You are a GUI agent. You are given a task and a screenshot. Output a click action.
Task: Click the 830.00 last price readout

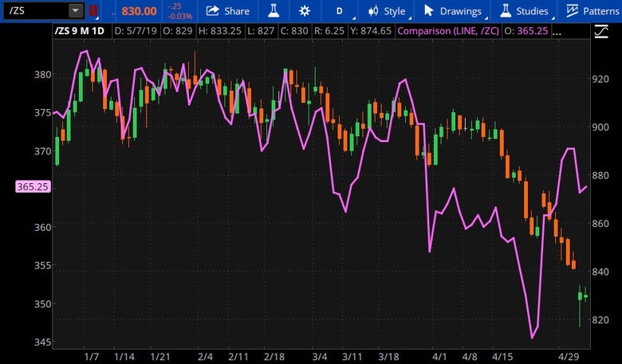click(x=139, y=11)
